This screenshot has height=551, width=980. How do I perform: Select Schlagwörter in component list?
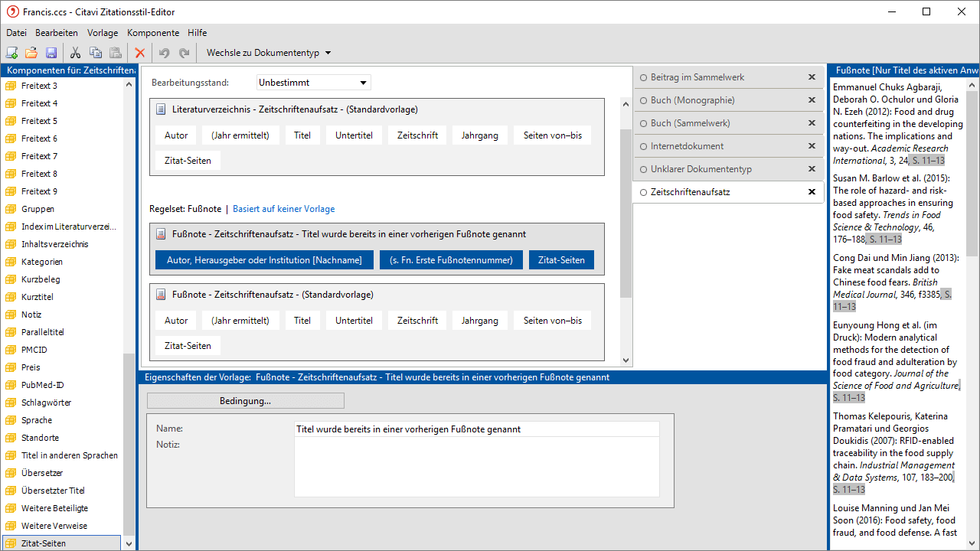[x=46, y=403]
